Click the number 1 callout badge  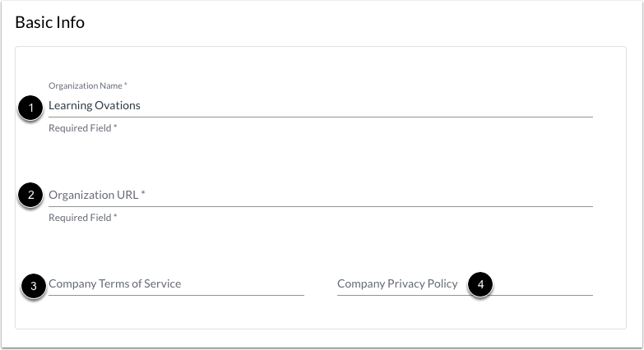click(31, 108)
